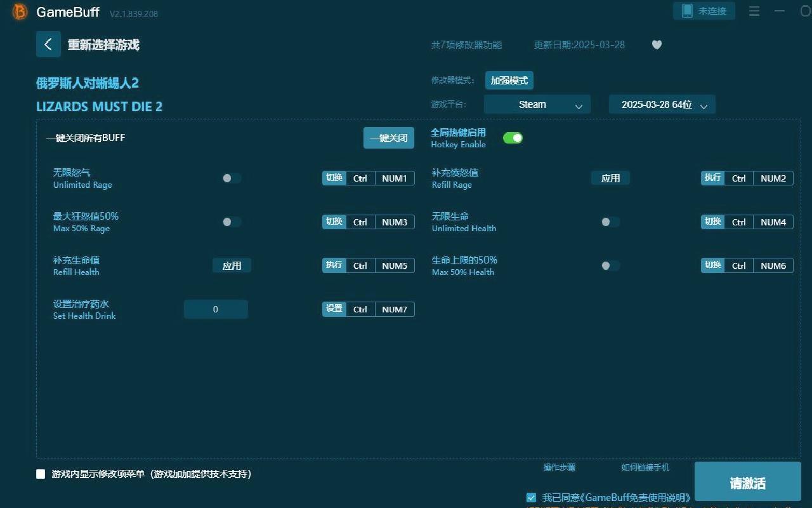Minimize the GameBuff window
The width and height of the screenshot is (812, 508).
tap(780, 11)
